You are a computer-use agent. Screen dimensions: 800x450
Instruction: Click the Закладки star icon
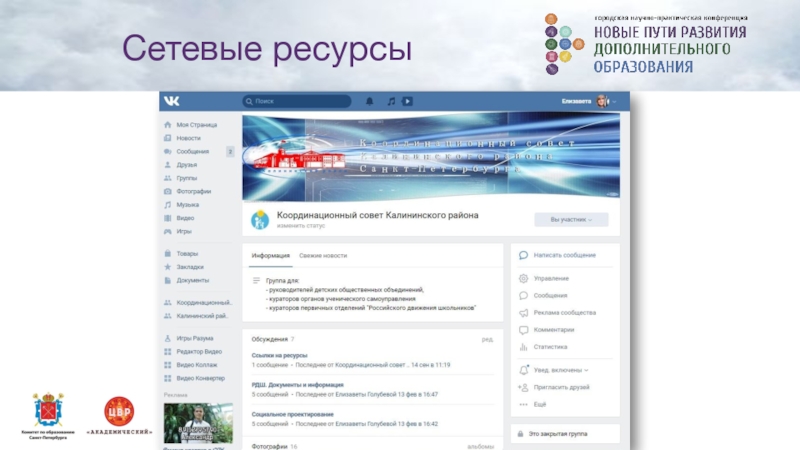click(167, 267)
